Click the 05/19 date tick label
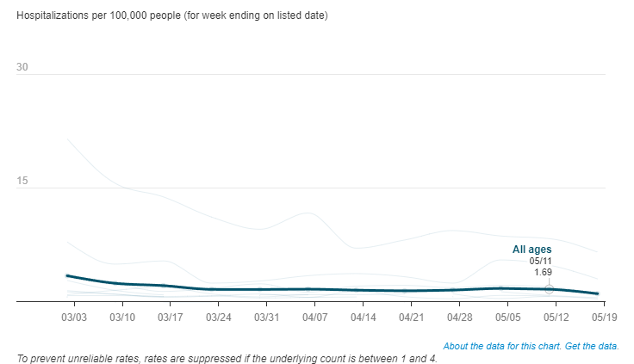Image resolution: width=634 pixels, height=364 pixels. point(604,318)
